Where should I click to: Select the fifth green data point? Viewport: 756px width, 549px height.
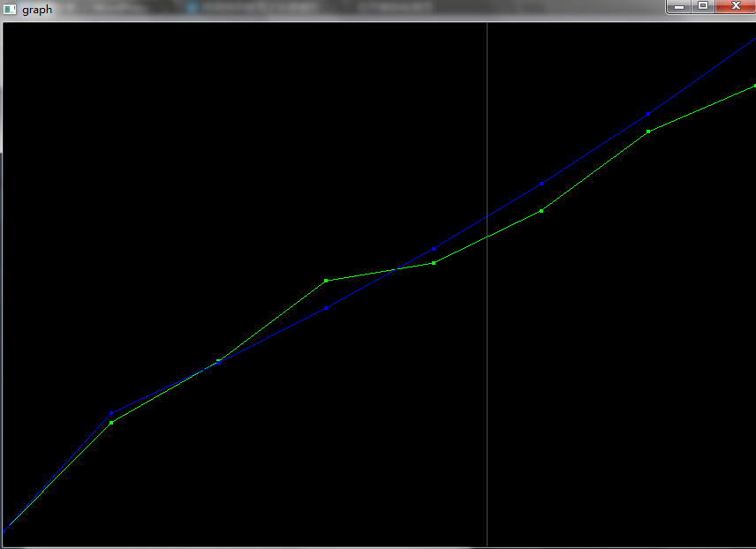pos(434,263)
